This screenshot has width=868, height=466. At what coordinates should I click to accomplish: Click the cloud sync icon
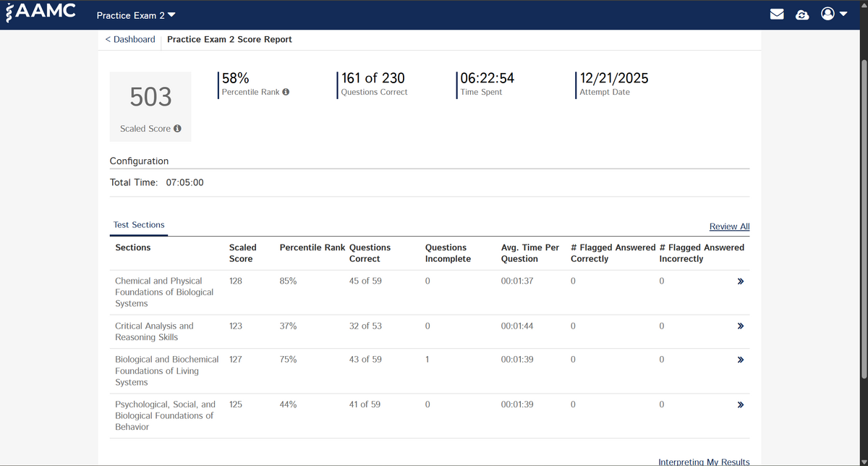click(x=801, y=14)
